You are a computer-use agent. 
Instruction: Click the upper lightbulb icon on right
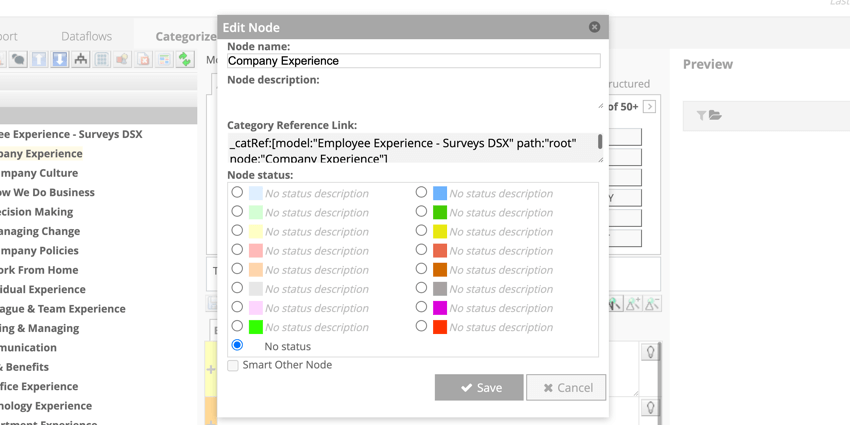[650, 353]
